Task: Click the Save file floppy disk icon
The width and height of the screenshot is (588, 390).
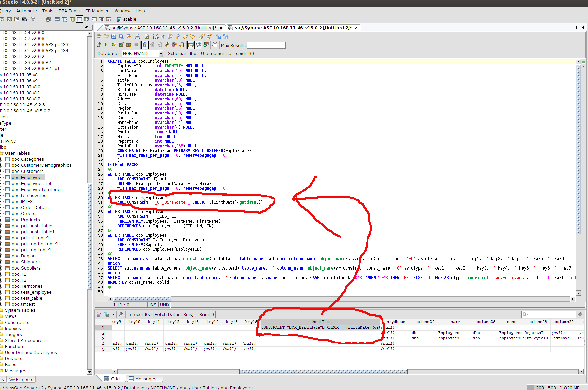Action: [114, 36]
